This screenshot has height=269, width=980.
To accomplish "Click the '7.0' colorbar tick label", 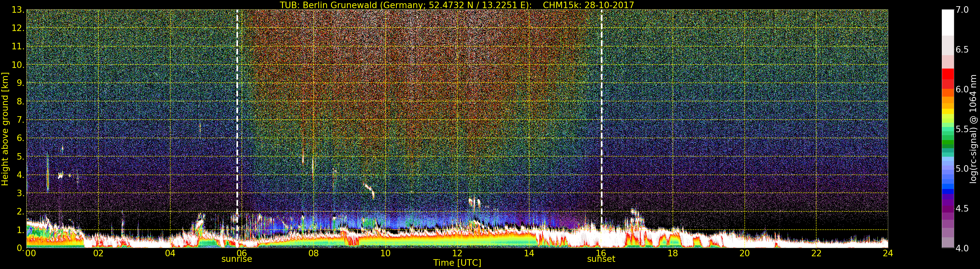I will (x=962, y=10).
